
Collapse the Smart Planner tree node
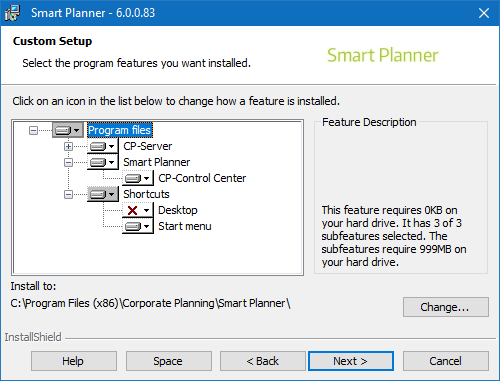point(68,162)
